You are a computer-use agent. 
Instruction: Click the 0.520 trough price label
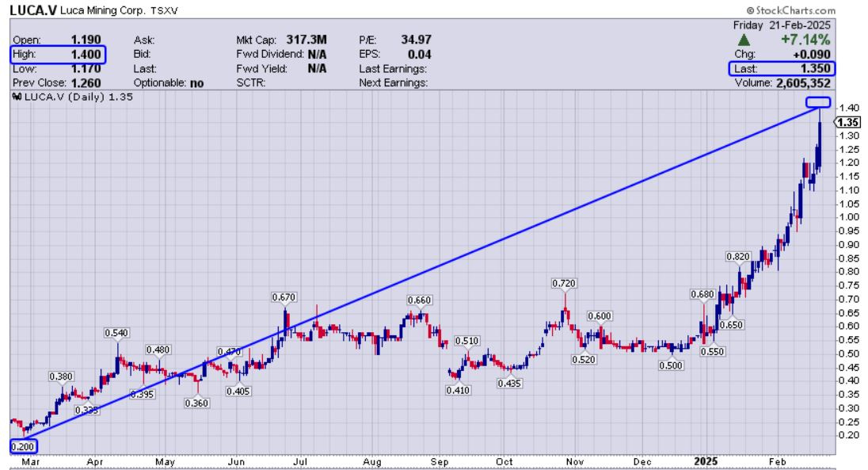coord(584,361)
